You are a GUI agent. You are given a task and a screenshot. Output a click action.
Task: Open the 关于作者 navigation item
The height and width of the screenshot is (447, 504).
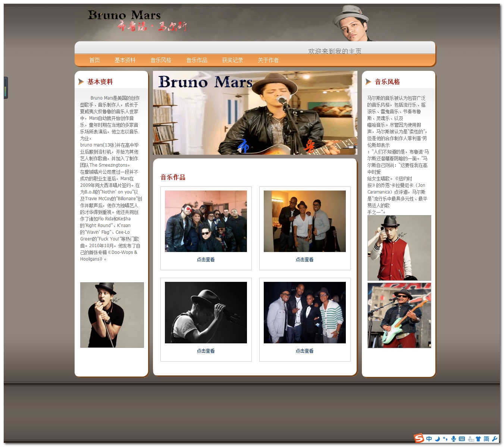click(268, 60)
